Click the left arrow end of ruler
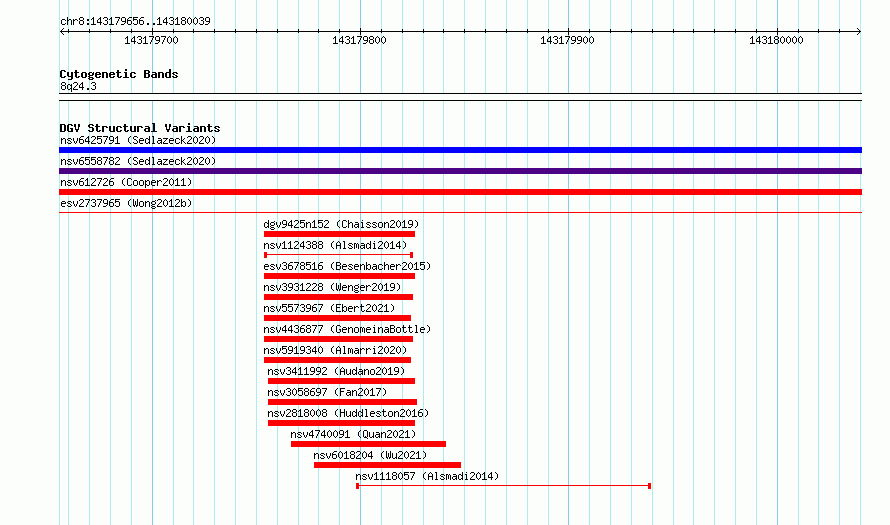 pyautogui.click(x=62, y=32)
